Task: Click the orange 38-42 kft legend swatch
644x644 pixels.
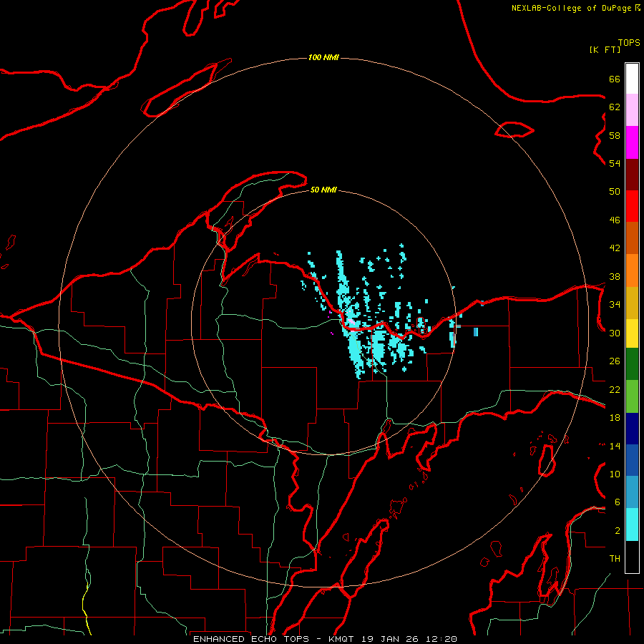Action: [632, 270]
